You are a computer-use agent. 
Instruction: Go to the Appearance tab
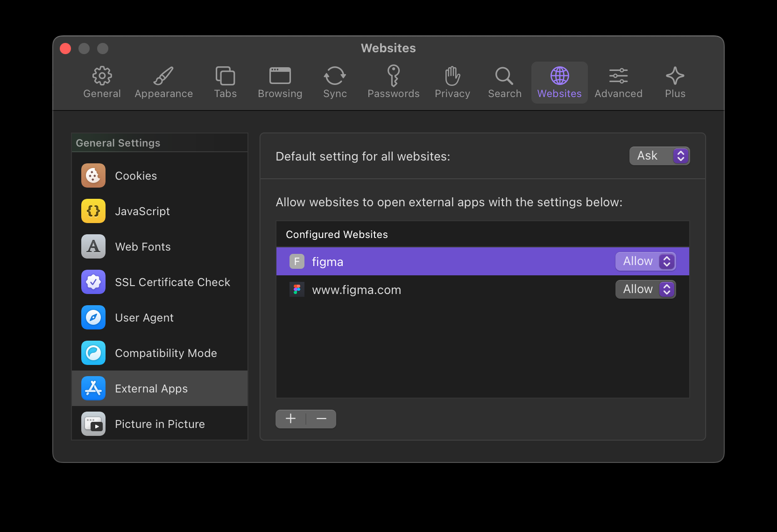tap(163, 83)
